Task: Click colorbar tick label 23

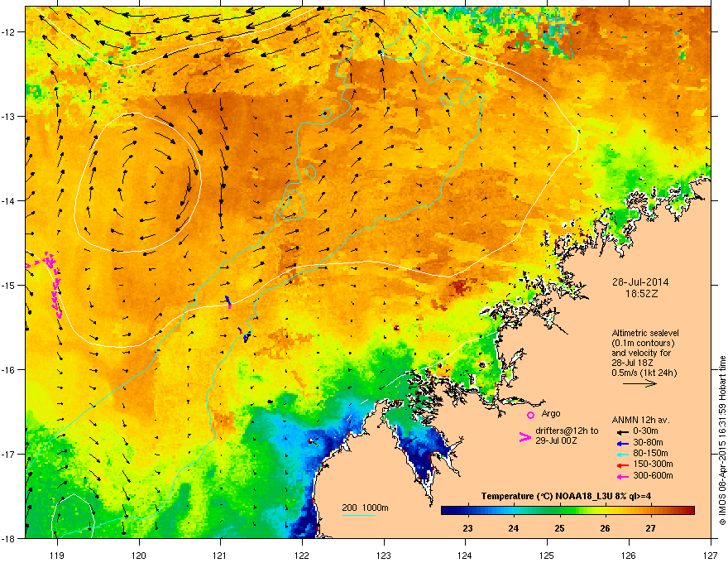Action: point(467,528)
